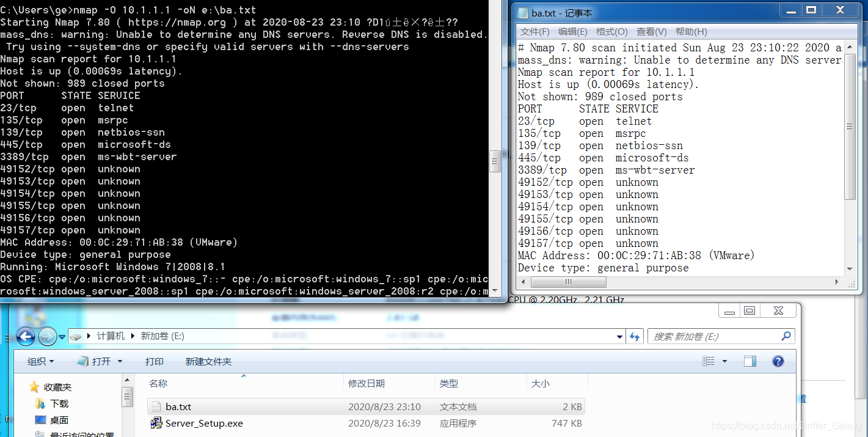Select the 计算机 address breadcrumb

click(111, 336)
